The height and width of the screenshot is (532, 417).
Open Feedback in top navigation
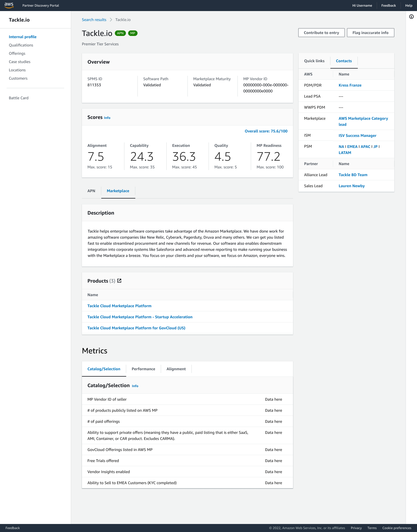point(388,6)
